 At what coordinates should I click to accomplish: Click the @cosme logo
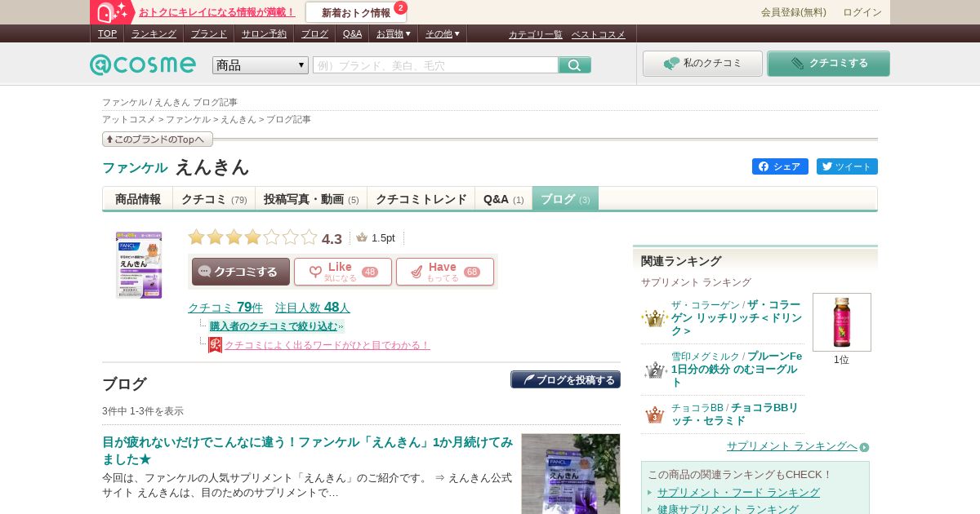(x=143, y=64)
